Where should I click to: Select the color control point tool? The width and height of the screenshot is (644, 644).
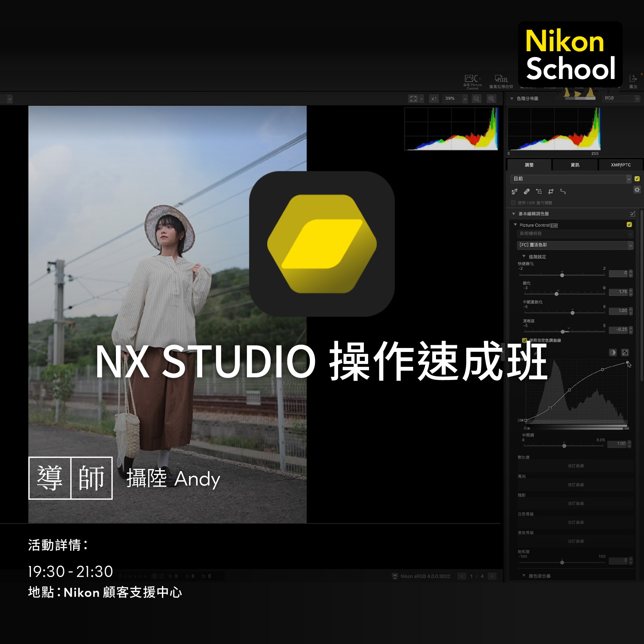pos(539,191)
